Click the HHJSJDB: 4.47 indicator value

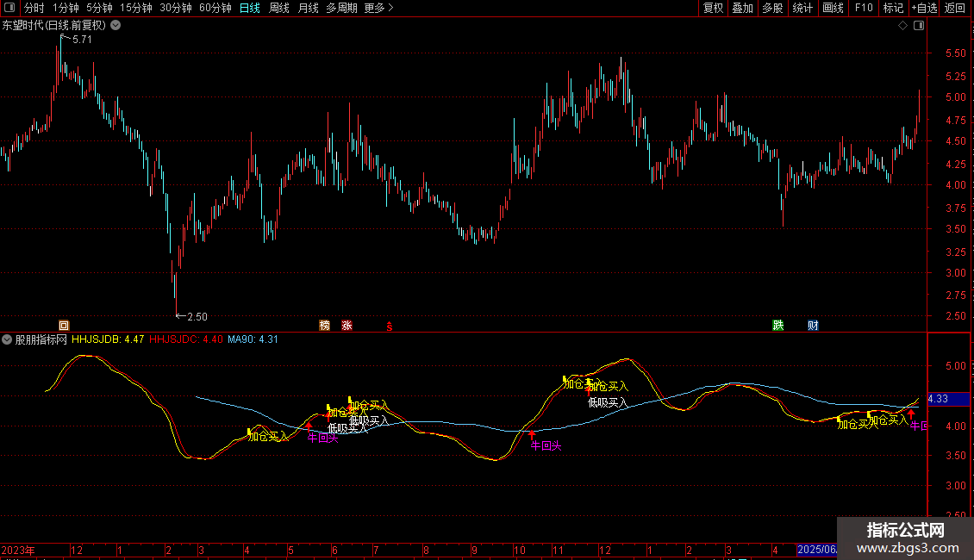coord(108,339)
